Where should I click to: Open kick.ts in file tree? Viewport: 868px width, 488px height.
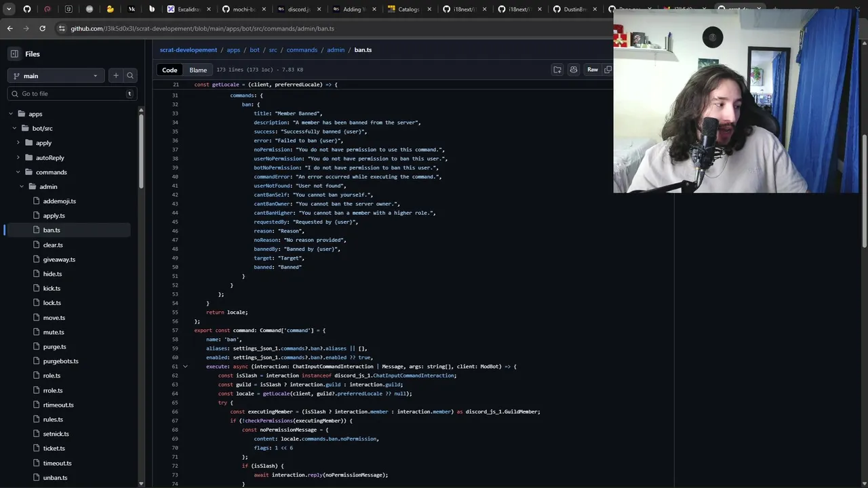[52, 289]
